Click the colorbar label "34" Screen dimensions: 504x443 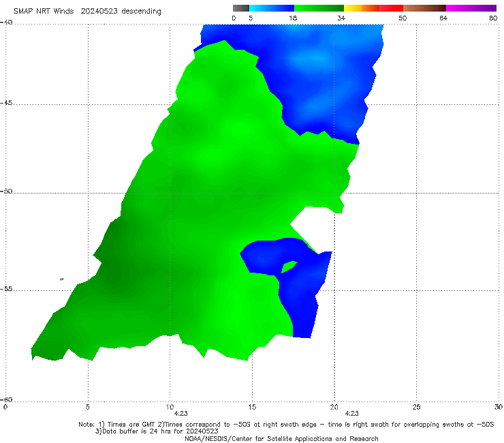[x=341, y=18]
